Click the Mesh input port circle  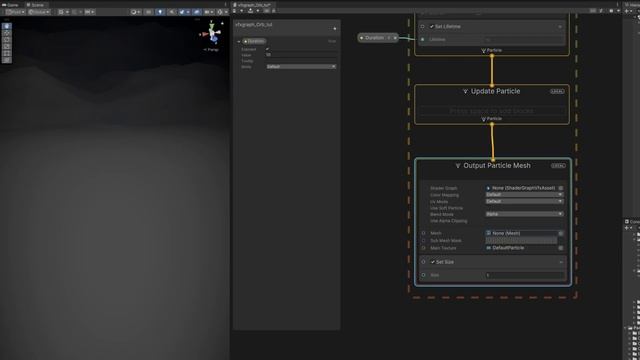coord(423,233)
